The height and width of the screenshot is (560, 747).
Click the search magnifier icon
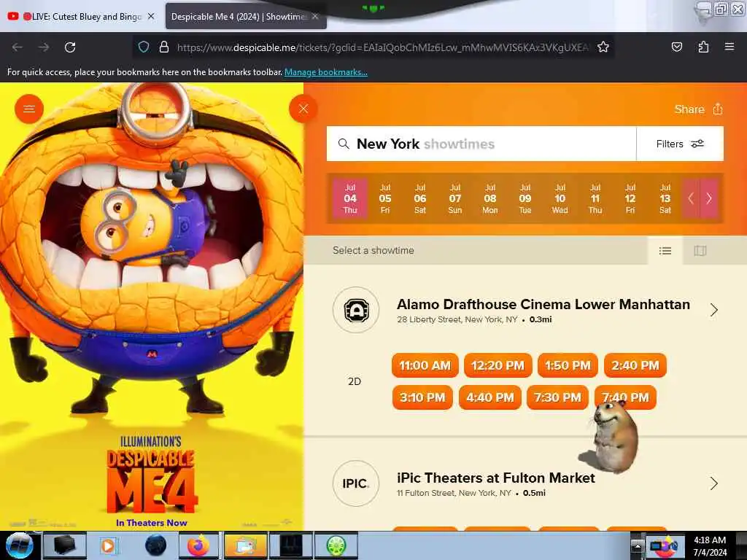coord(344,144)
